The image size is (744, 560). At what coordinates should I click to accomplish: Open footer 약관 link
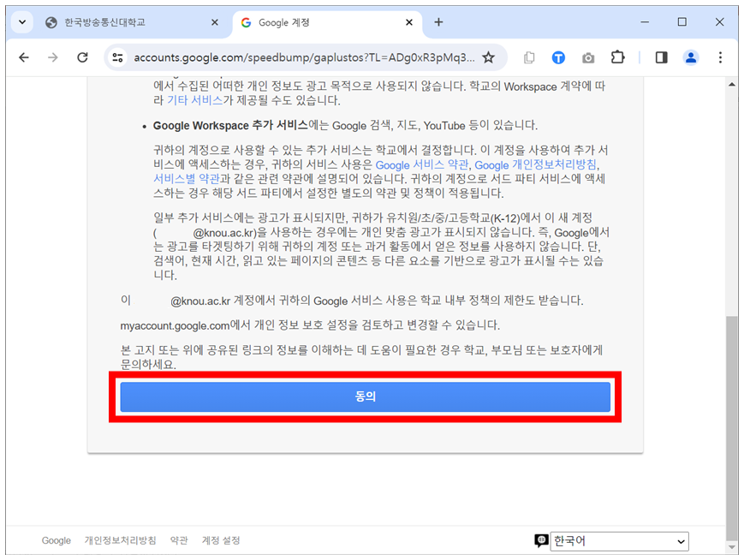click(179, 540)
